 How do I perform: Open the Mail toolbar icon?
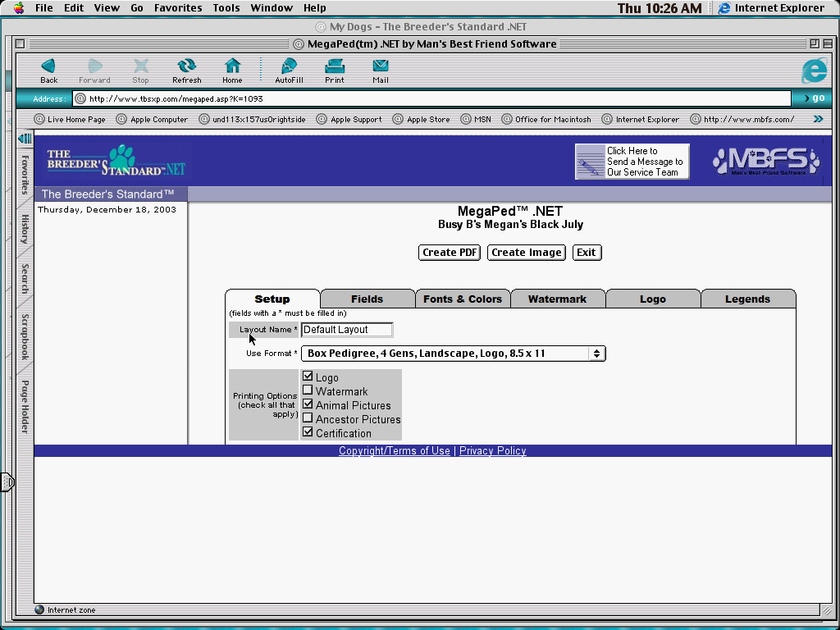coord(380,66)
